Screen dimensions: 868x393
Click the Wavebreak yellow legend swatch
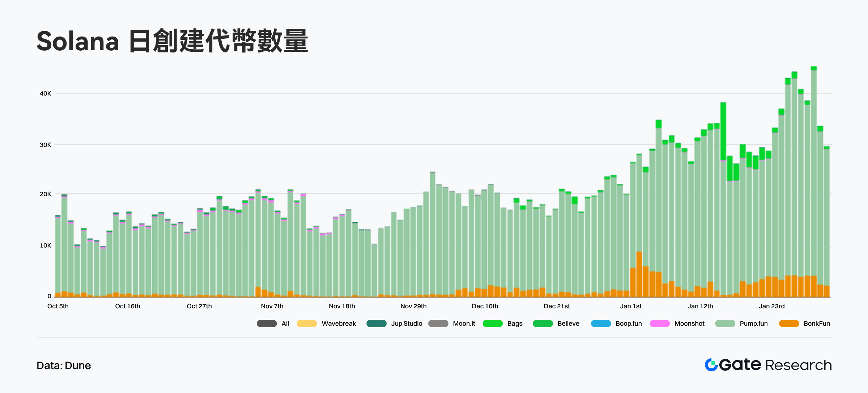[x=307, y=324]
